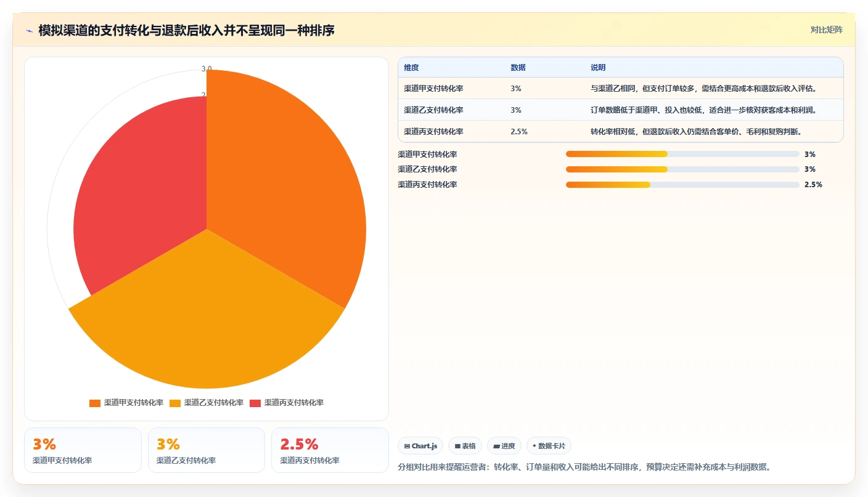Click the 渠道乙支付转化率 progress bar
This screenshot has height=497, width=868.
682,169
